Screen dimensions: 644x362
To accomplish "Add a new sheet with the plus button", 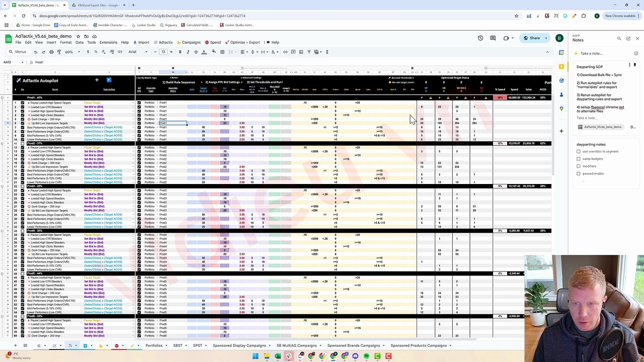I will [15, 346].
